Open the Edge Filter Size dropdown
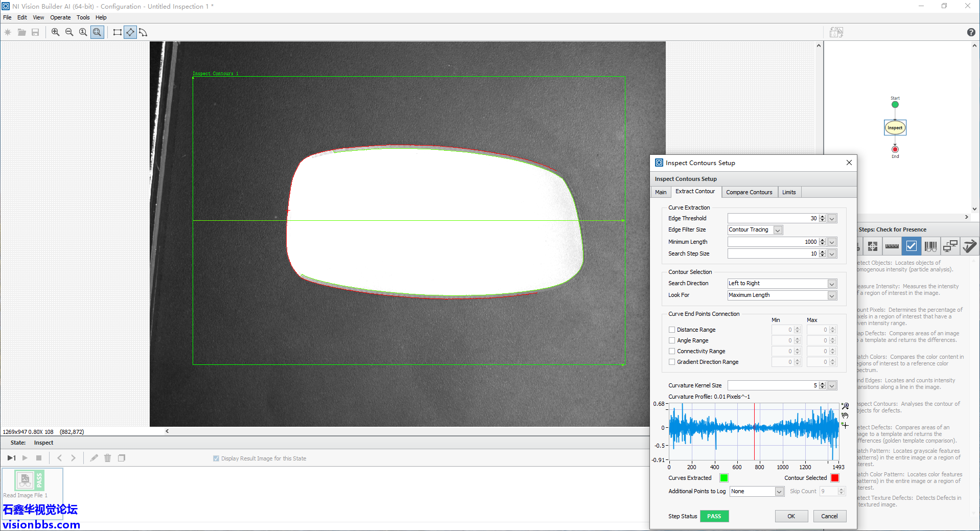Image resolution: width=980 pixels, height=531 pixels. click(778, 230)
